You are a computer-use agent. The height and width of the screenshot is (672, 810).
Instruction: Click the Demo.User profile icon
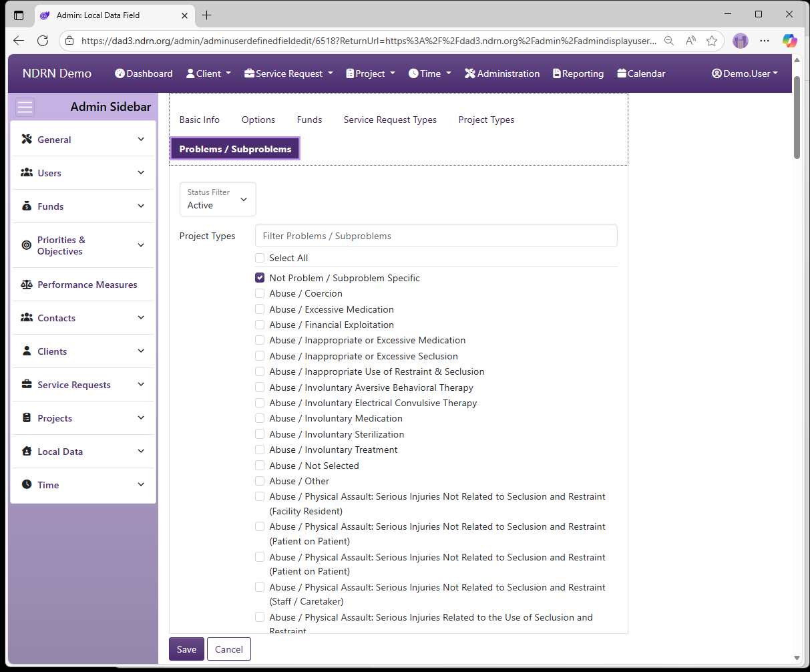[x=717, y=73]
